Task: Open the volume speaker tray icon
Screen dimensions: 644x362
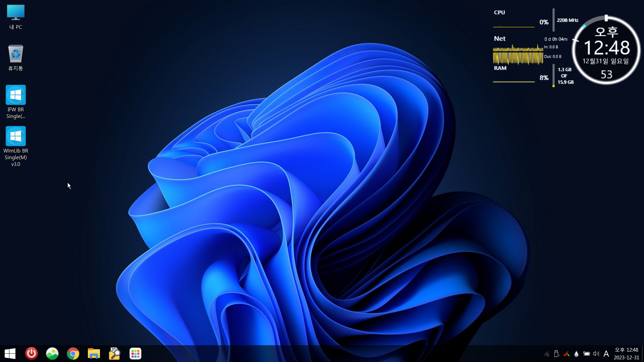Action: 596,354
